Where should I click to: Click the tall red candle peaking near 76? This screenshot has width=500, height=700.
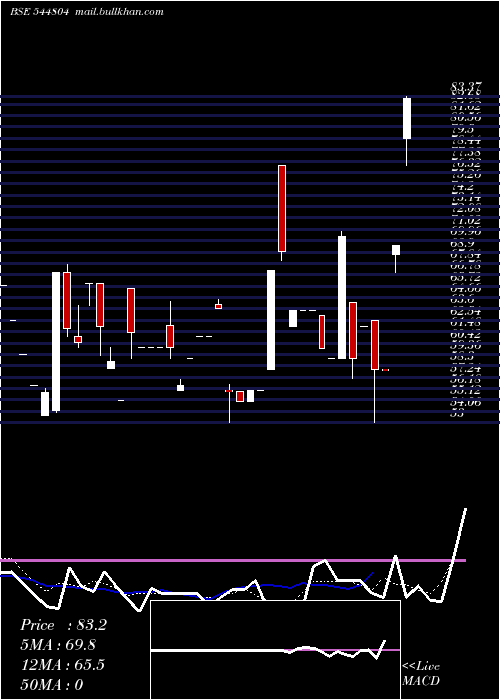click(282, 208)
